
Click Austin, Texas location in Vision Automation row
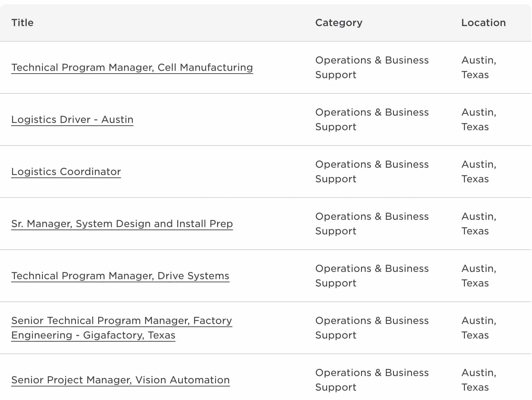point(479,380)
